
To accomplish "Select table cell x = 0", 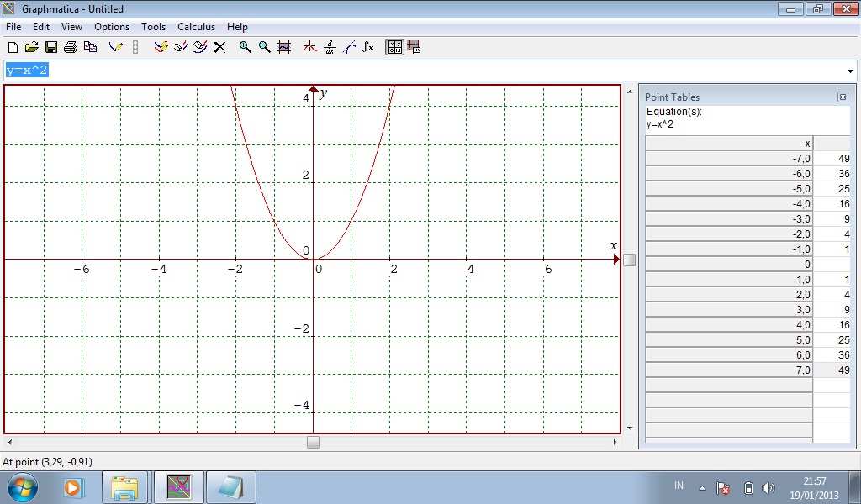I will (729, 265).
